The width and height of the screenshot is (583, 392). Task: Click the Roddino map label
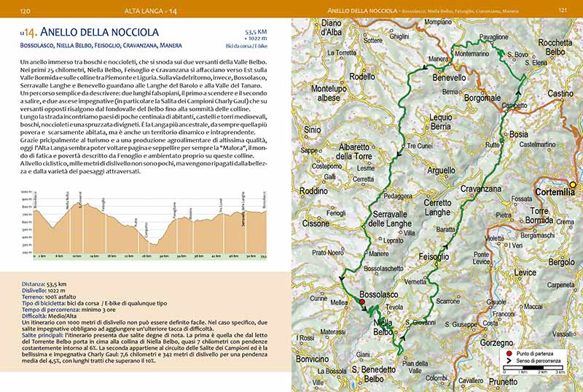tap(314, 191)
